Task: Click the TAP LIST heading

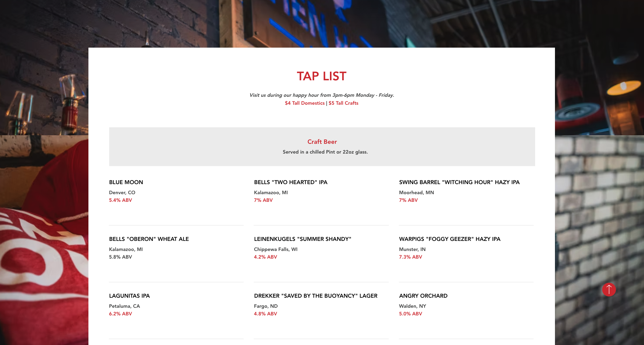Action: click(x=322, y=76)
